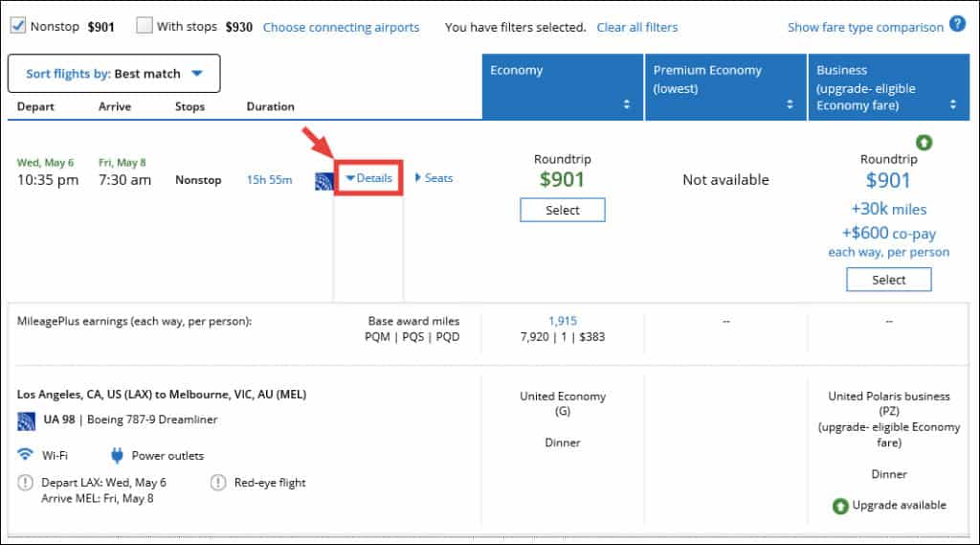Click the +30k miles text
Screen dimensions: 980x545
(x=889, y=209)
